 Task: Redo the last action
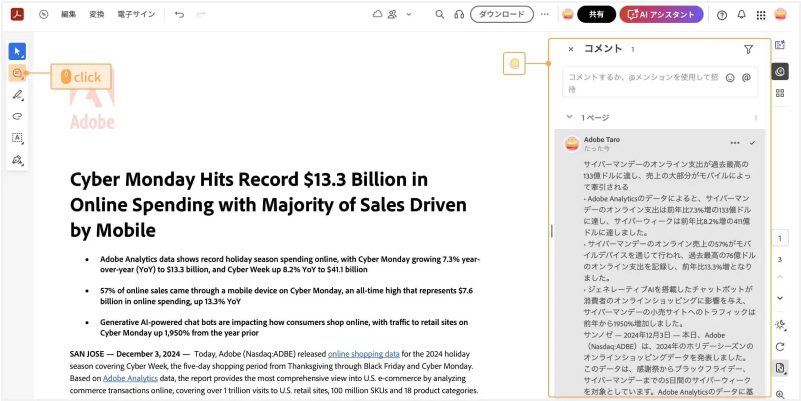point(201,14)
